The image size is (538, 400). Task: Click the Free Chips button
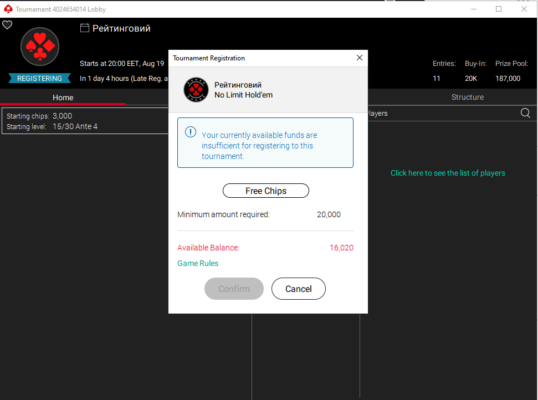[266, 191]
